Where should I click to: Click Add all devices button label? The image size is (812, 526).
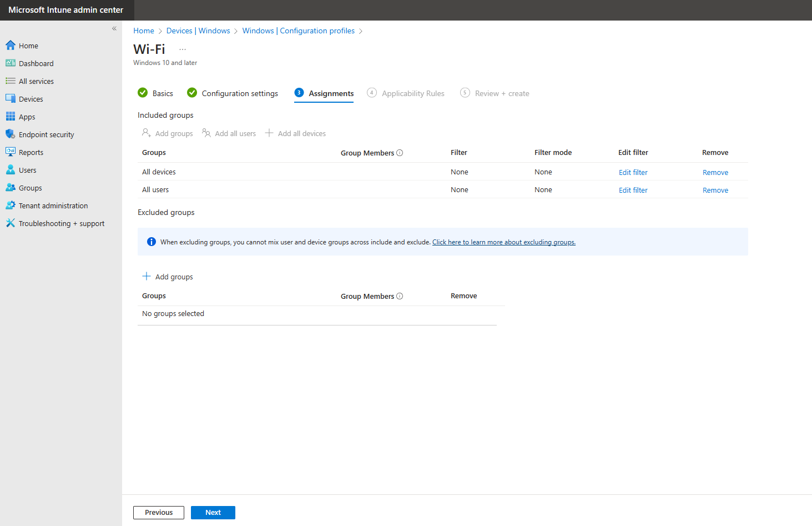(x=302, y=133)
